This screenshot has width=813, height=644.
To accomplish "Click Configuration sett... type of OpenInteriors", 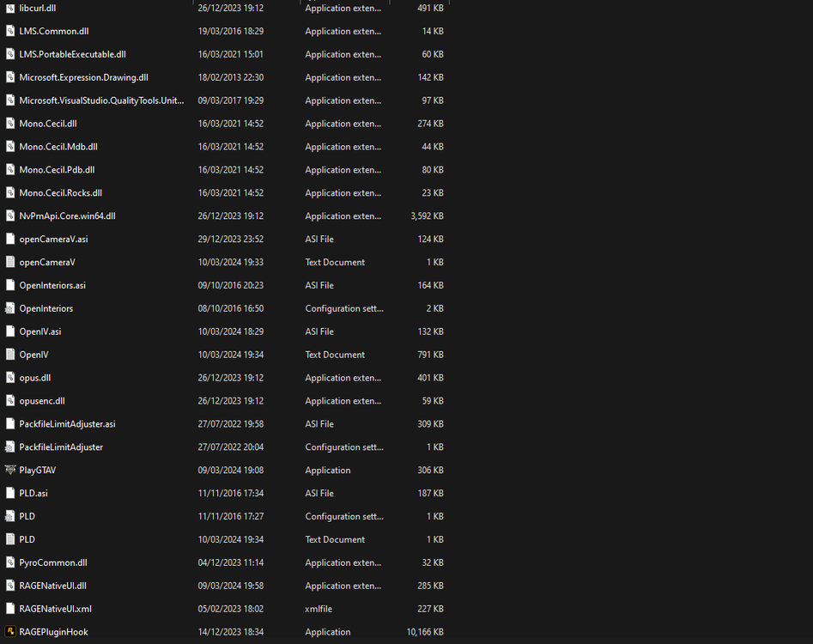I will (344, 308).
